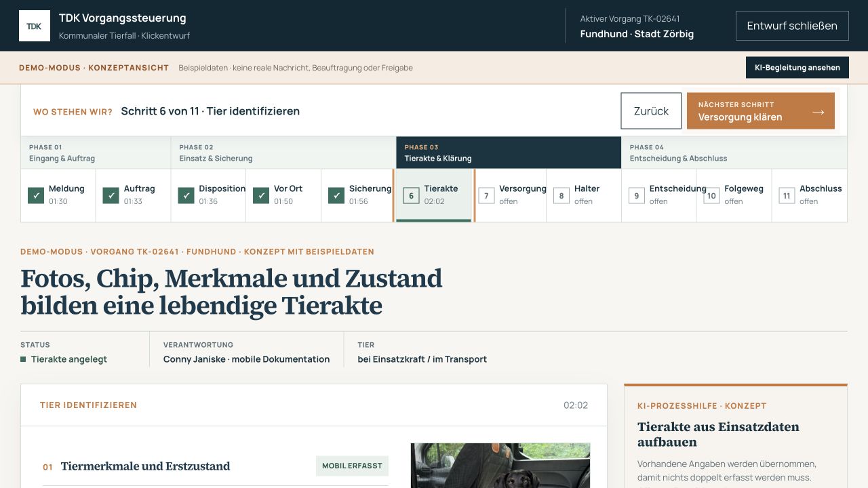
Task: Go back with the Zurück button
Action: pos(651,111)
